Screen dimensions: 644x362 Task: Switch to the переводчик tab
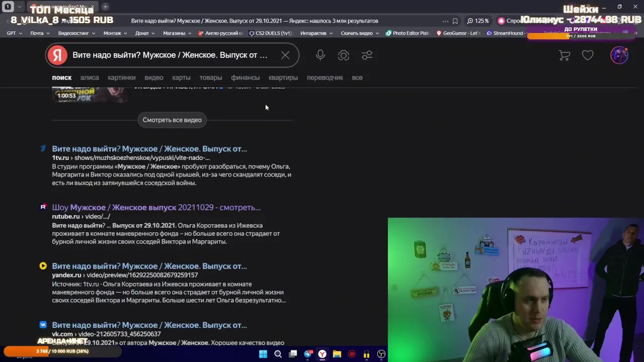pos(325,77)
